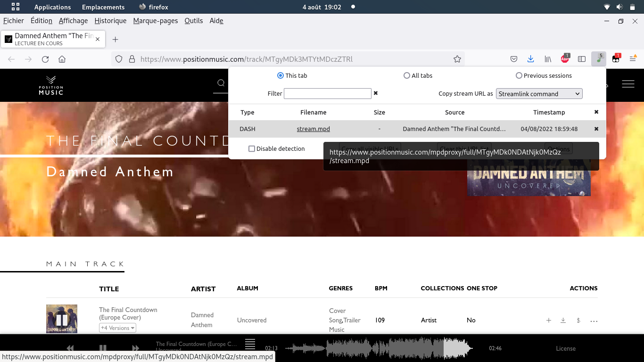Select the Previous sessions radio option

(x=519, y=75)
